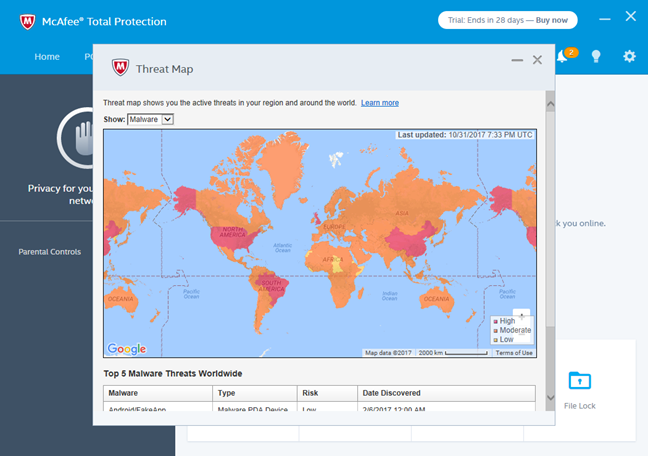The height and width of the screenshot is (456, 648).
Task: Click the Date Discovered column header
Action: point(446,393)
